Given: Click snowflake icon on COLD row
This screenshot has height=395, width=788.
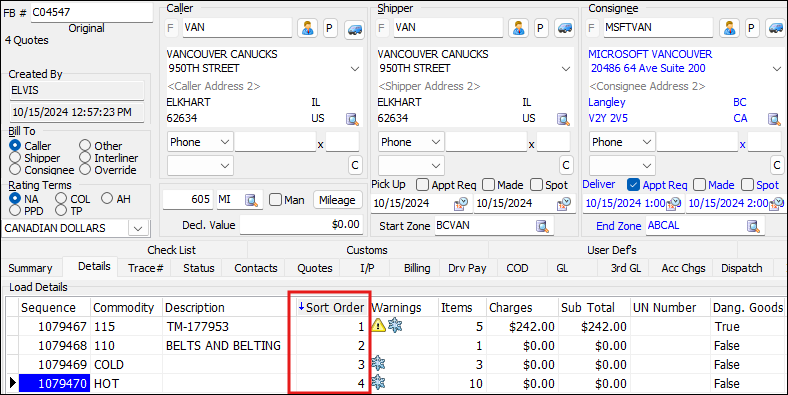Looking at the screenshot, I should 378,364.
